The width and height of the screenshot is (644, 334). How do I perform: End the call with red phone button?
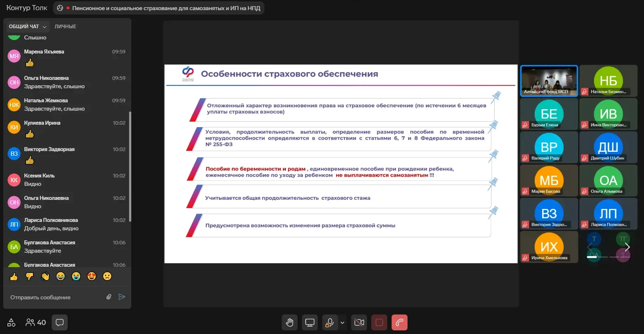click(399, 322)
